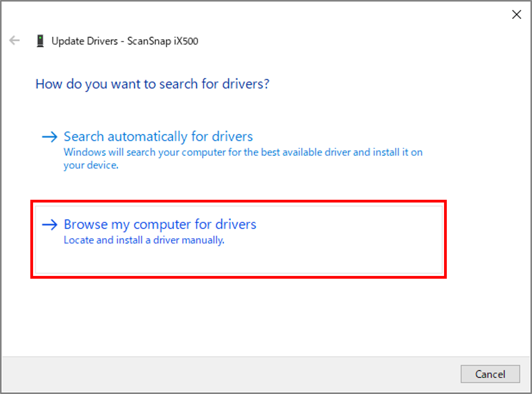This screenshot has height=394, width=532.
Task: Choose Search automatically for drivers
Action: (239, 150)
